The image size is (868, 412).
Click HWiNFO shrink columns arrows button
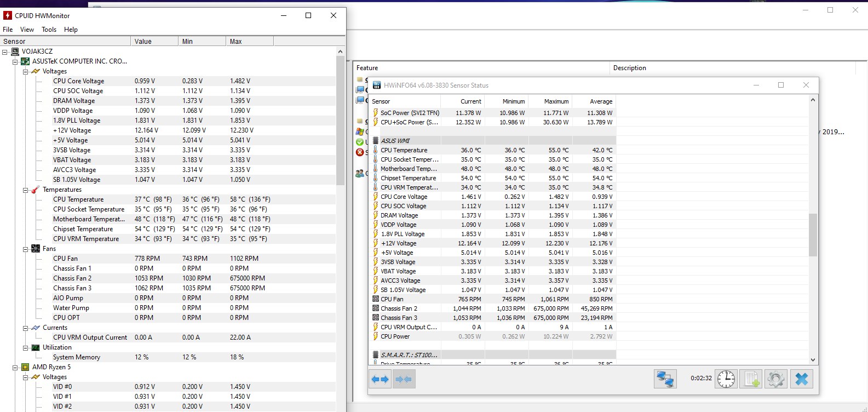pyautogui.click(x=404, y=379)
